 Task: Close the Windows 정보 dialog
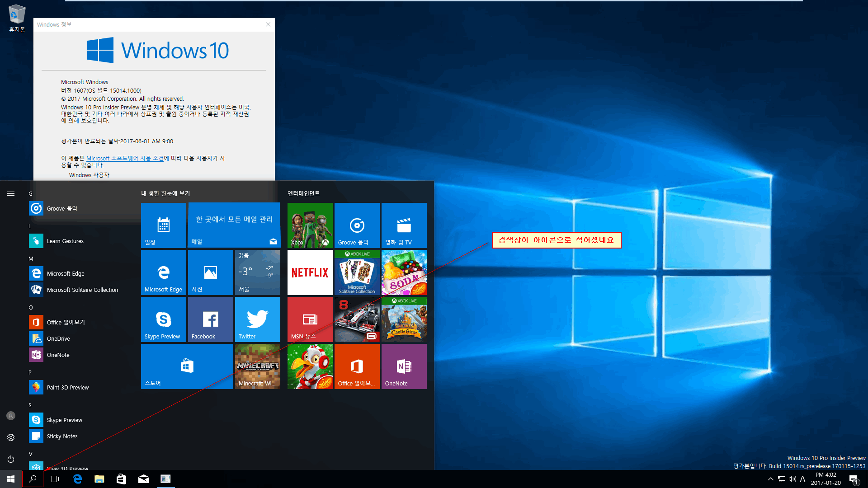(268, 24)
